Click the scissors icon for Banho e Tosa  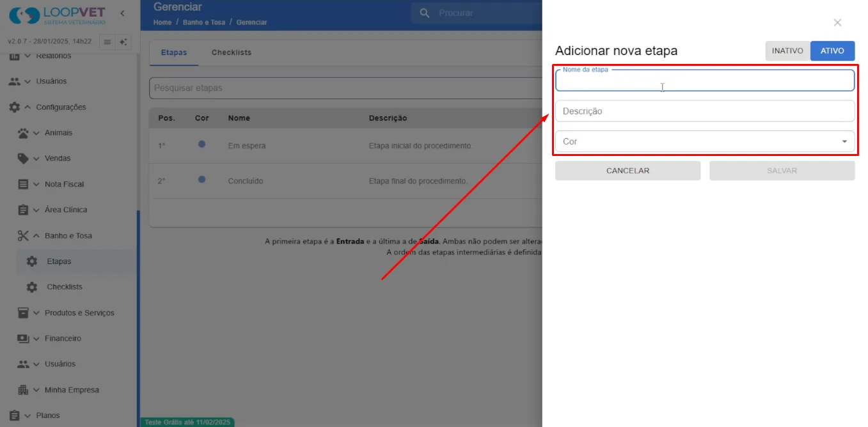23,236
